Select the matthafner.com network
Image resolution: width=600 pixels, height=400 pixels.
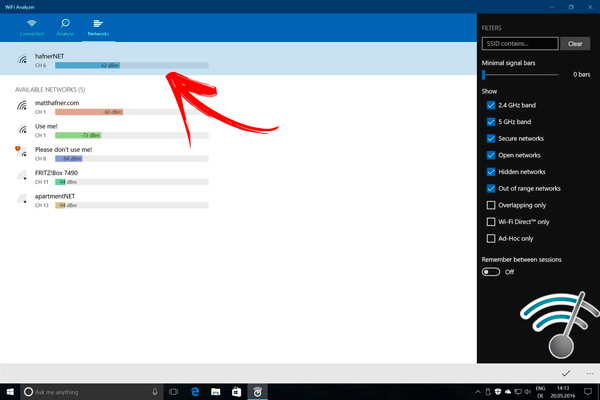113,107
